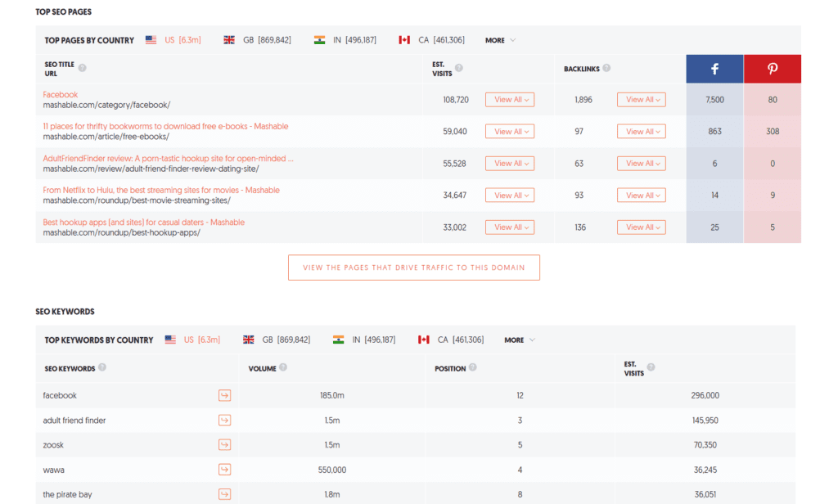Open help icon beside Top Pages Est. Visits

point(459,68)
